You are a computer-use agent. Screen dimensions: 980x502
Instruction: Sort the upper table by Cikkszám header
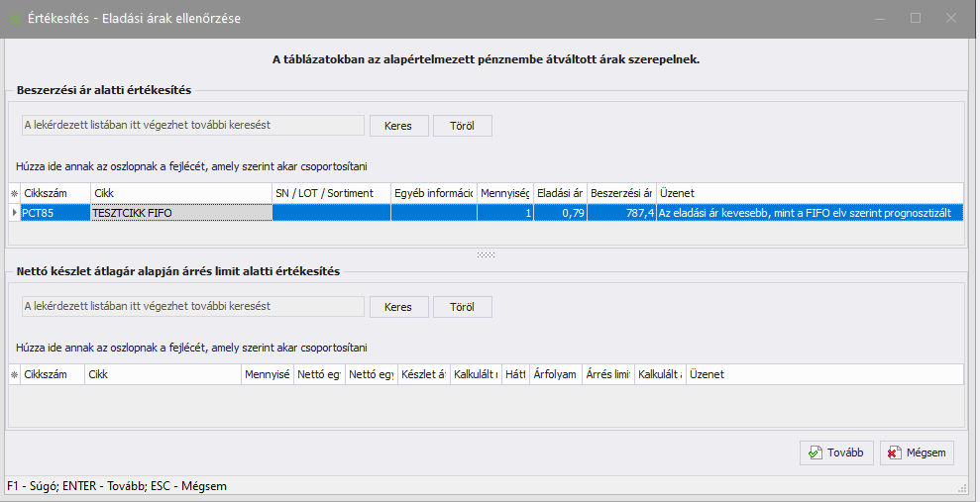coord(54,192)
